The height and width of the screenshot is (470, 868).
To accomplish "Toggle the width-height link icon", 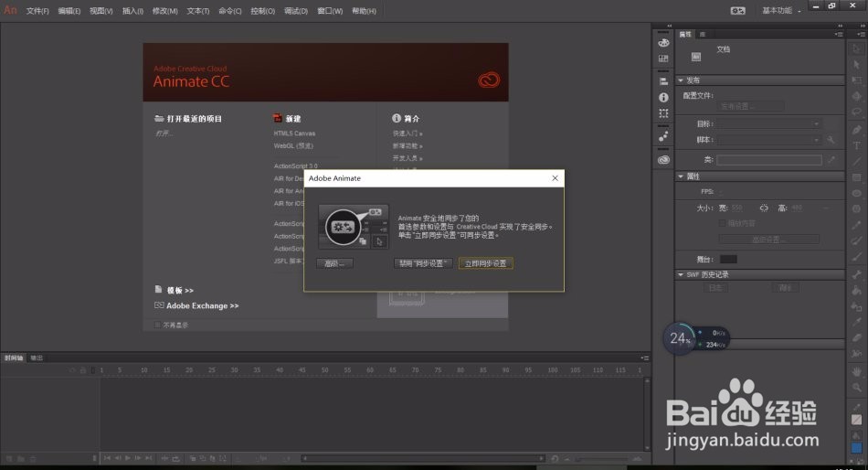I will [x=764, y=208].
